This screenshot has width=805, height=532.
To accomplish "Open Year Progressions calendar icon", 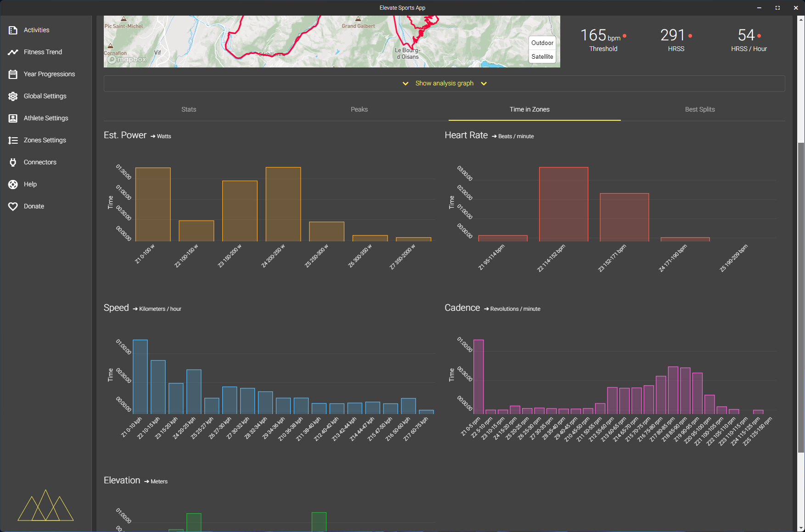I will pyautogui.click(x=13, y=74).
